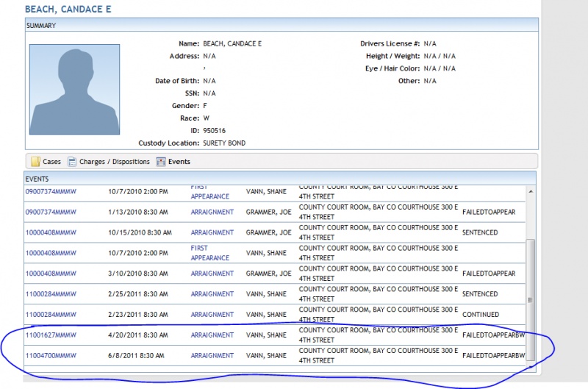588x389 pixels.
Task: Click the Drivers License # N/A value
Action: (x=430, y=43)
